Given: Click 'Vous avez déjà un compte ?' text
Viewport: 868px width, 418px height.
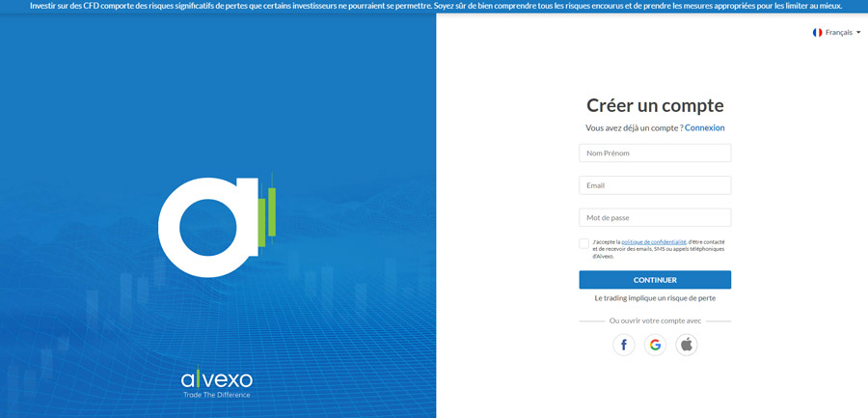Looking at the screenshot, I should click(635, 127).
